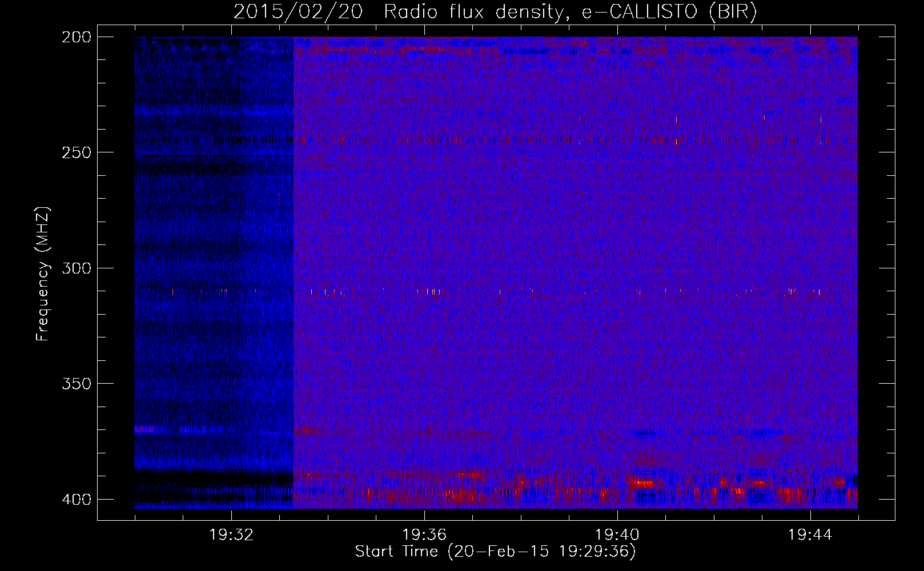Select the 350 frequency tick label

point(77,383)
